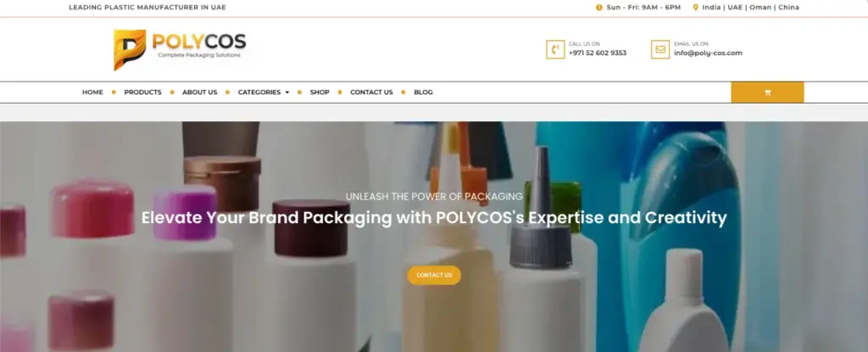Select the Categories menu item
This screenshot has height=352, width=868.
pyautogui.click(x=259, y=92)
